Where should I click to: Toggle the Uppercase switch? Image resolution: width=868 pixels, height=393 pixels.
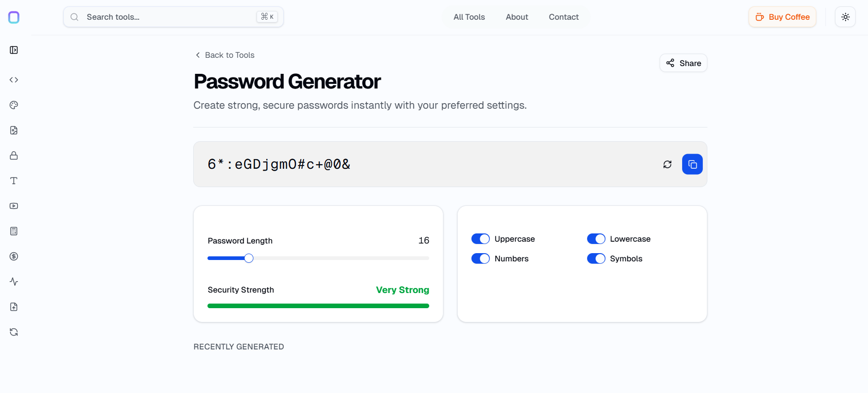pyautogui.click(x=481, y=239)
